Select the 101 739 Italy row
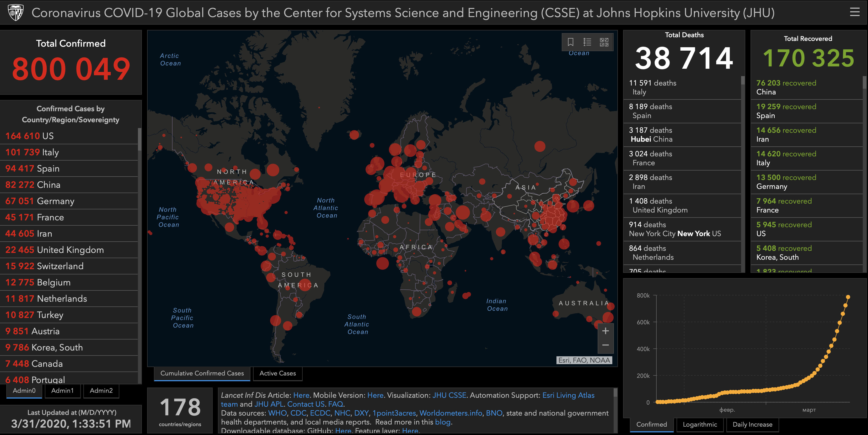This screenshot has width=868, height=435. [69, 152]
